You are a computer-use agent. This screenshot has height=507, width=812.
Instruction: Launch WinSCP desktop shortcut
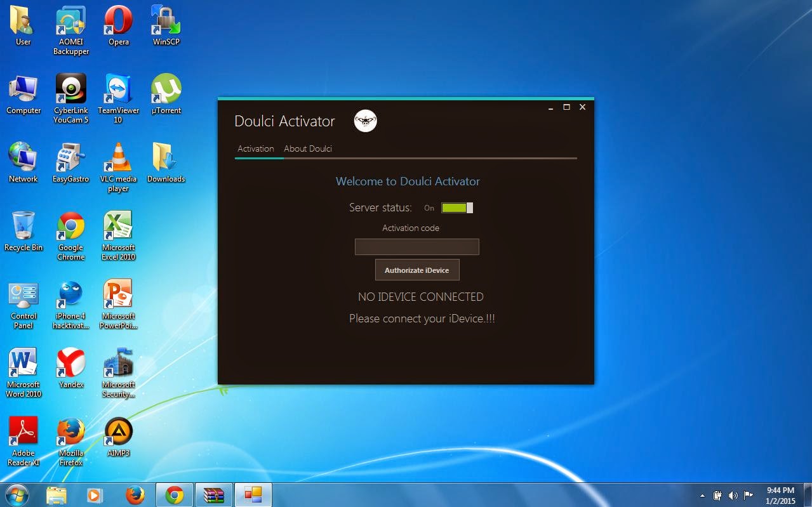tap(166, 25)
